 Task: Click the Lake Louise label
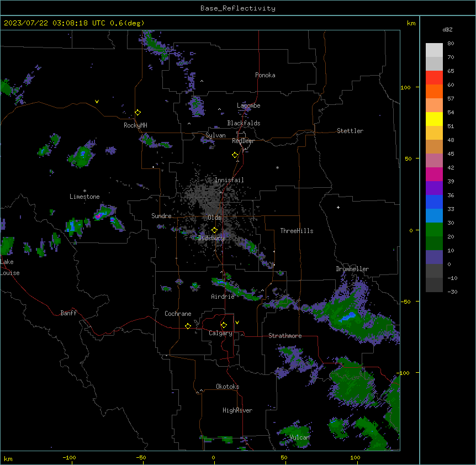click(10, 267)
